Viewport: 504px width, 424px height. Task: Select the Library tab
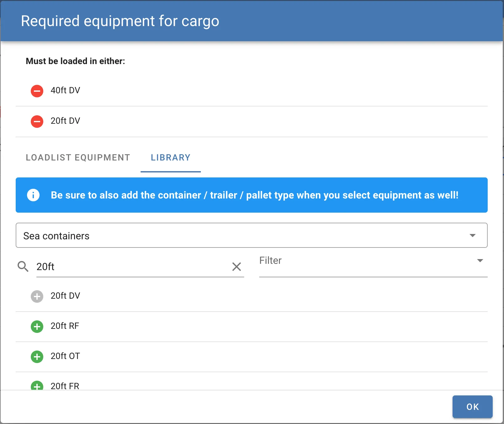170,158
